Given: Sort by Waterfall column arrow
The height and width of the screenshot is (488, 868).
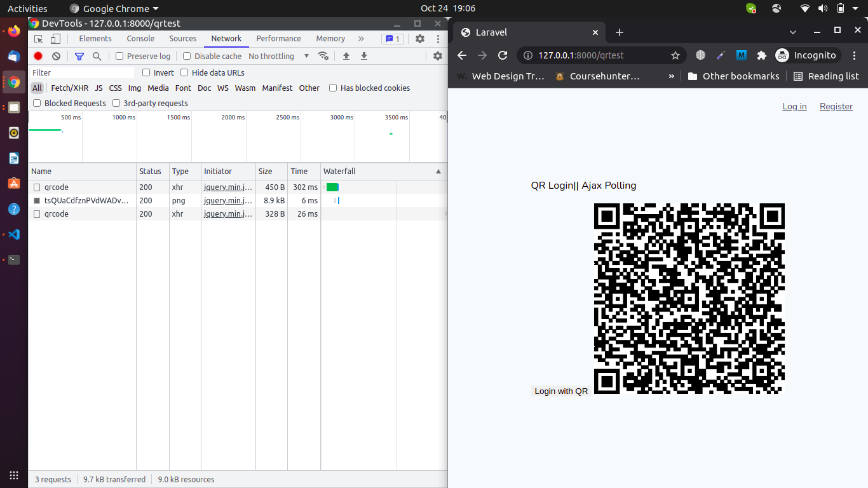Looking at the screenshot, I should 438,172.
